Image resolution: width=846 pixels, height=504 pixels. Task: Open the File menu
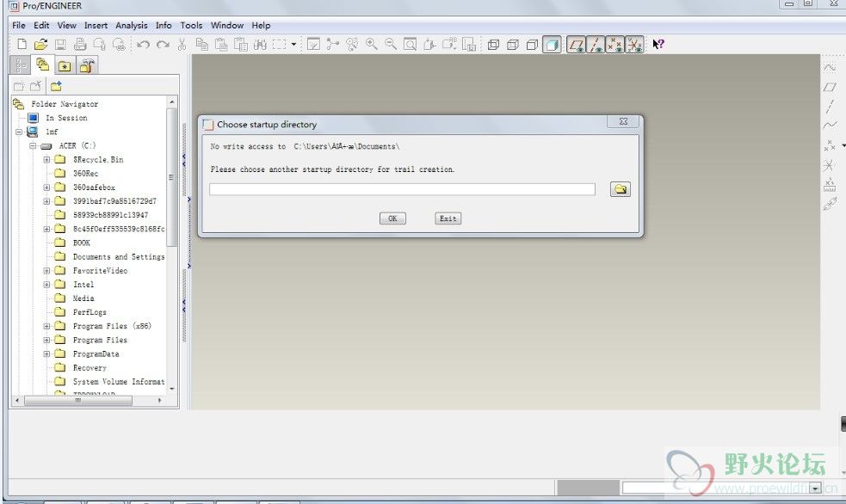coord(18,25)
